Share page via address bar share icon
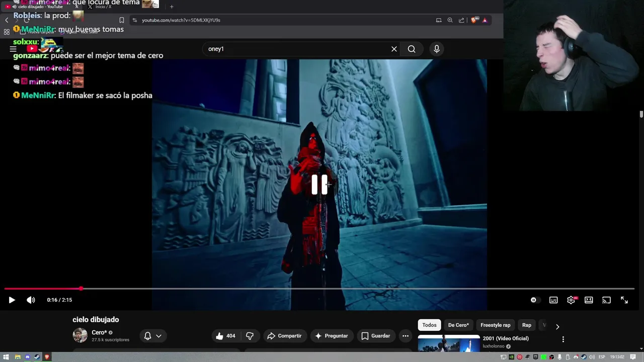Viewport: 644px width, 362px height. pyautogui.click(x=461, y=20)
